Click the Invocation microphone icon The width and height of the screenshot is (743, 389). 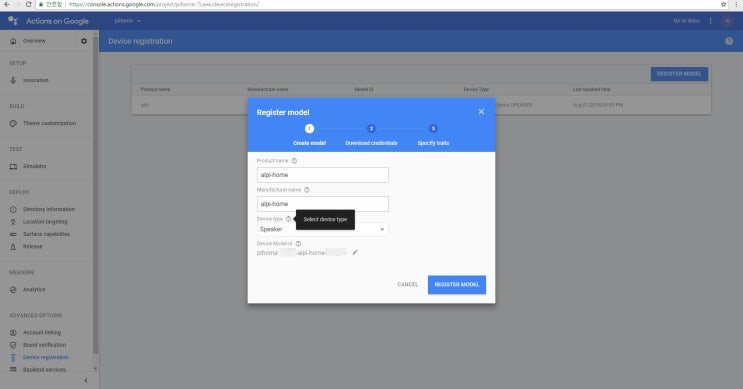(13, 80)
